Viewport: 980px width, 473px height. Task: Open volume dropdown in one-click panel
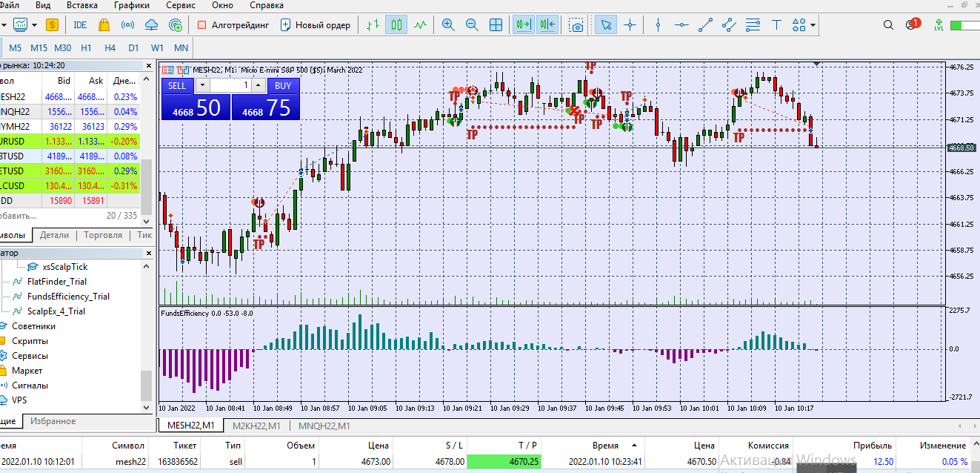[203, 85]
